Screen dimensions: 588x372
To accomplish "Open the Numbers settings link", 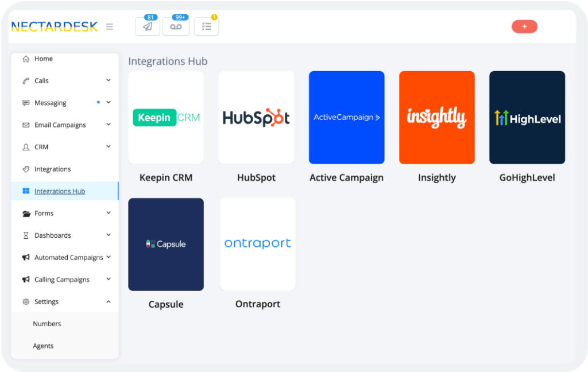I will coord(47,323).
